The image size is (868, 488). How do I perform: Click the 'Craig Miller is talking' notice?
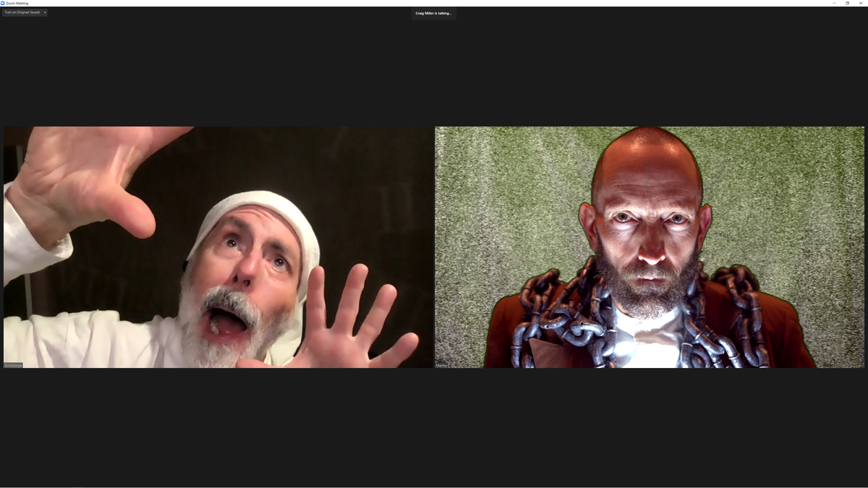tap(434, 13)
